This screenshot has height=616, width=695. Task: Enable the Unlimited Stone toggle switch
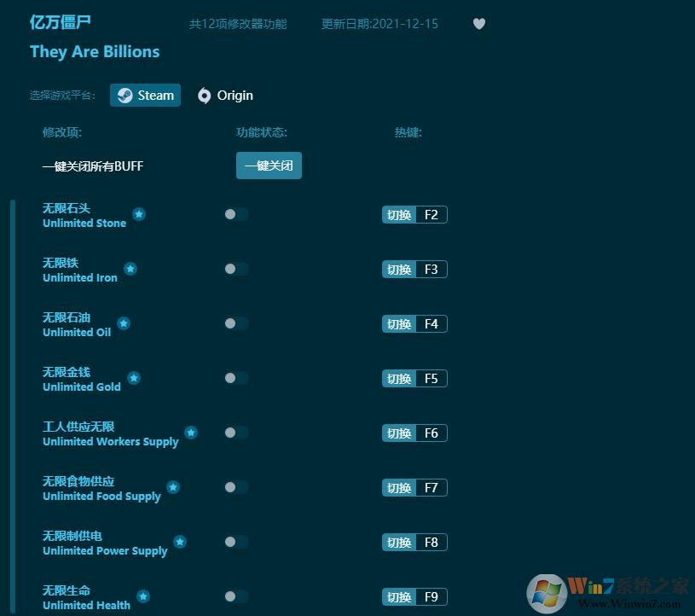click(235, 214)
